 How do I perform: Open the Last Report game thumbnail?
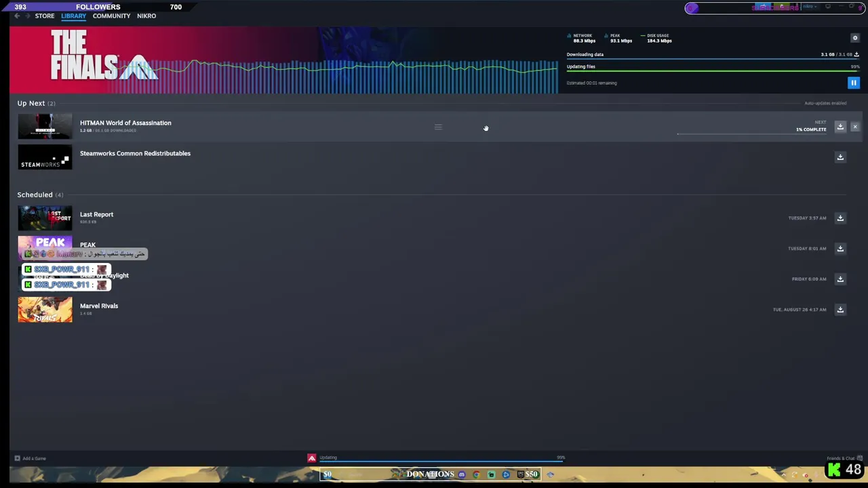[x=45, y=218]
